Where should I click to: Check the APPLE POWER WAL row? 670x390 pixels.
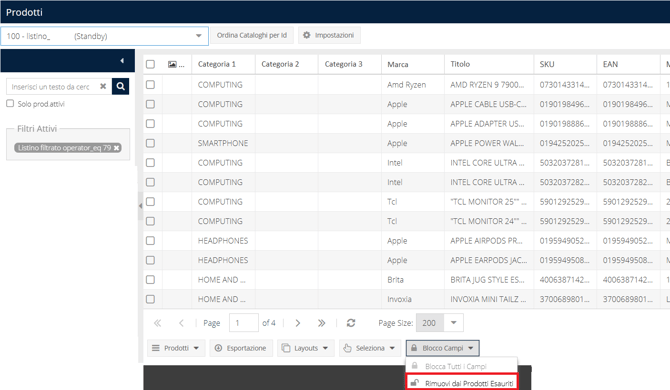pyautogui.click(x=150, y=143)
